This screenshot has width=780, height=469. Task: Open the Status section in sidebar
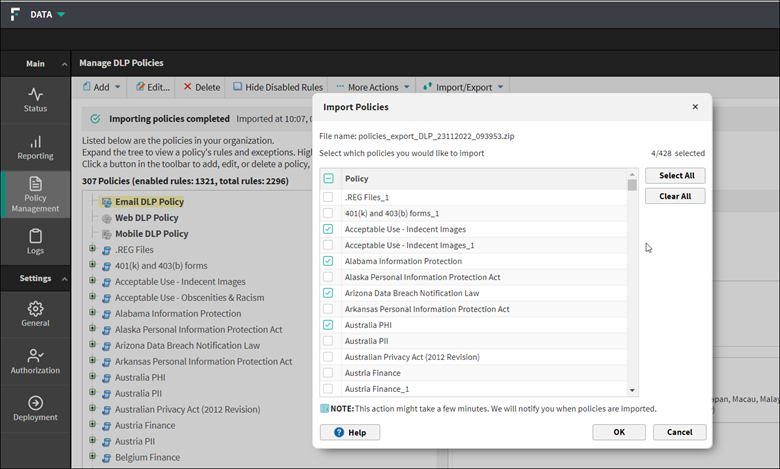pos(35,98)
